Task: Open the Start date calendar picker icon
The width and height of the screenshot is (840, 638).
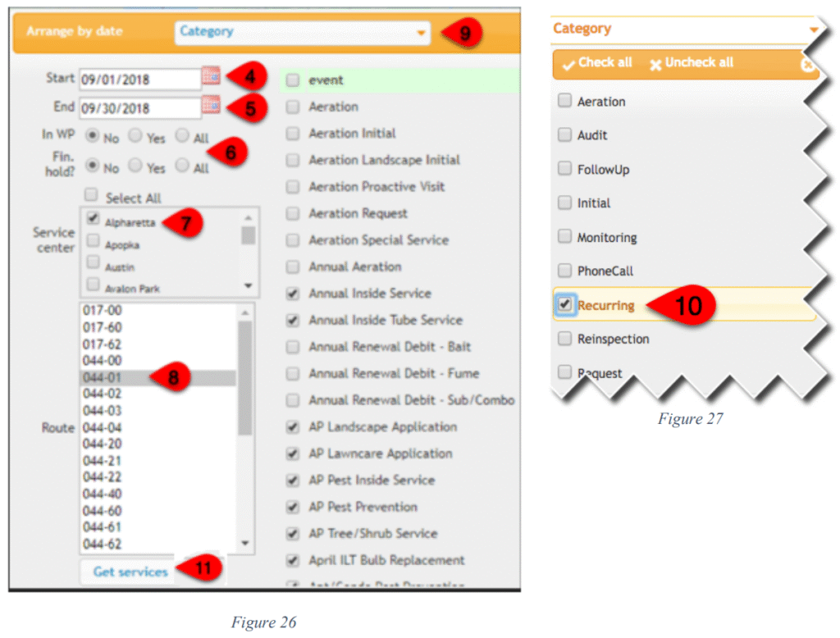Action: [x=211, y=77]
